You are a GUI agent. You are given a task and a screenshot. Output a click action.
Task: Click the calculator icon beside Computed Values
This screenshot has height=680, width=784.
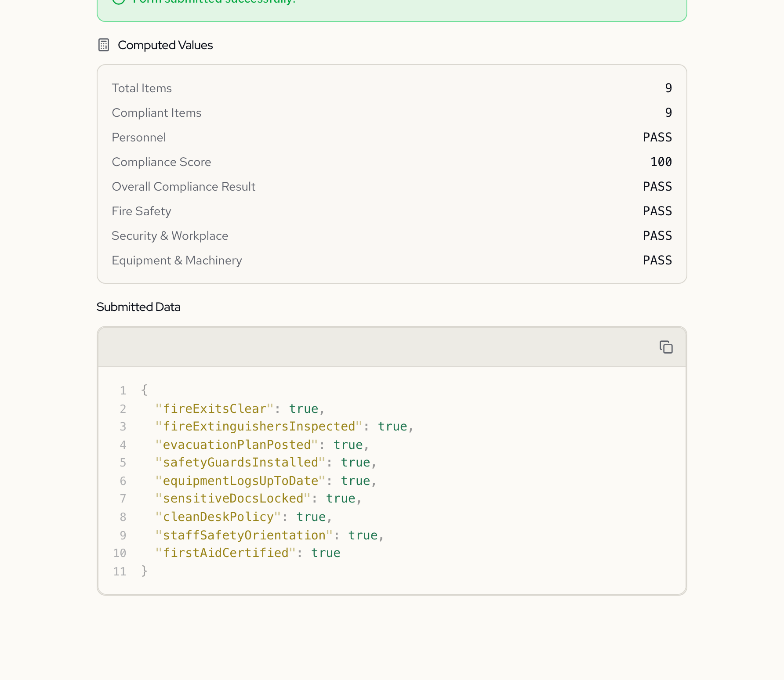[x=104, y=45]
